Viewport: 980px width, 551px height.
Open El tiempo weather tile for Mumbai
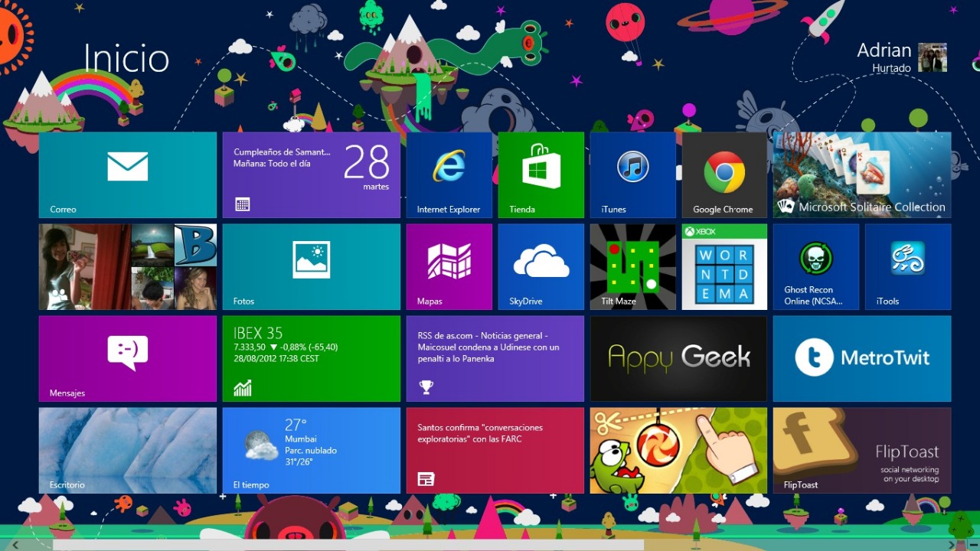pyautogui.click(x=312, y=451)
